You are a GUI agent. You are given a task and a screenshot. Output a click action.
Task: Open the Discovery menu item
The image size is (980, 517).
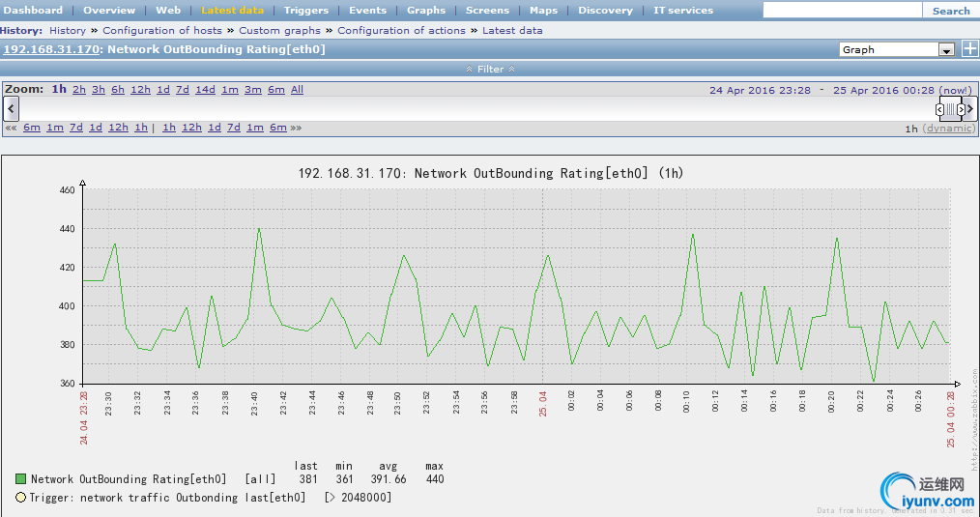tap(605, 10)
